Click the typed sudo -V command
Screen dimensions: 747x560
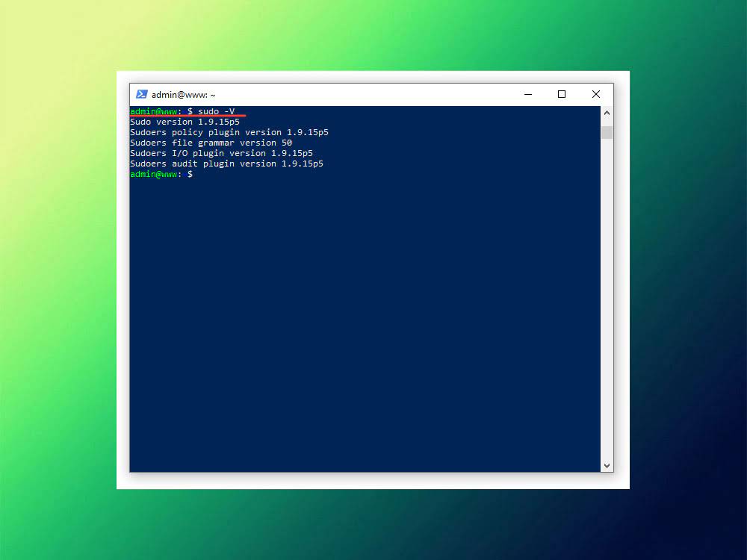[x=216, y=111]
